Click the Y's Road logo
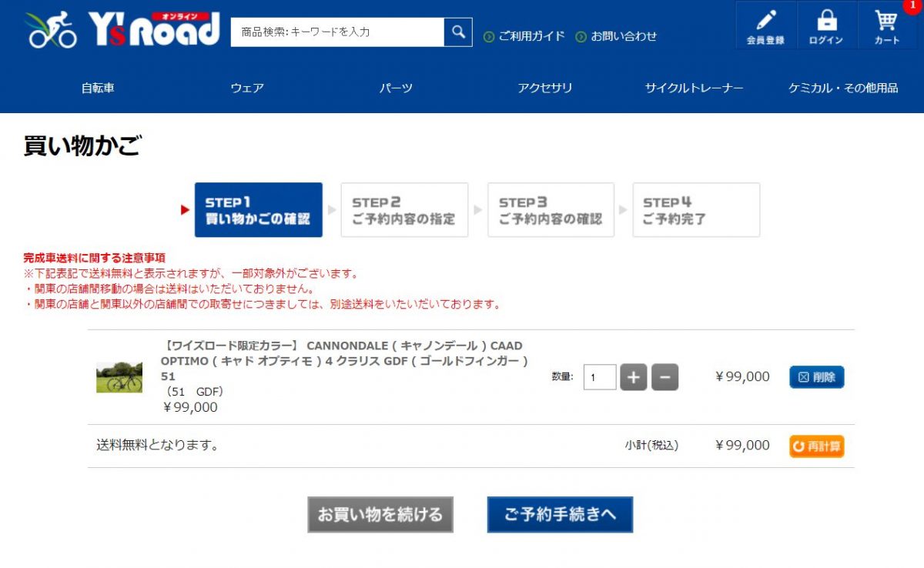This screenshot has width=924, height=568. pyautogui.click(x=122, y=30)
